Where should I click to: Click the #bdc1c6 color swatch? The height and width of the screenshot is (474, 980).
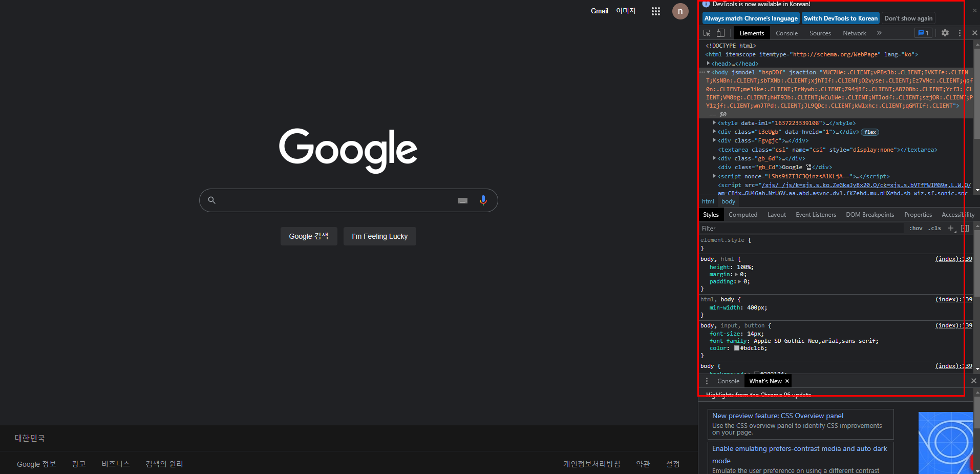coord(737,348)
